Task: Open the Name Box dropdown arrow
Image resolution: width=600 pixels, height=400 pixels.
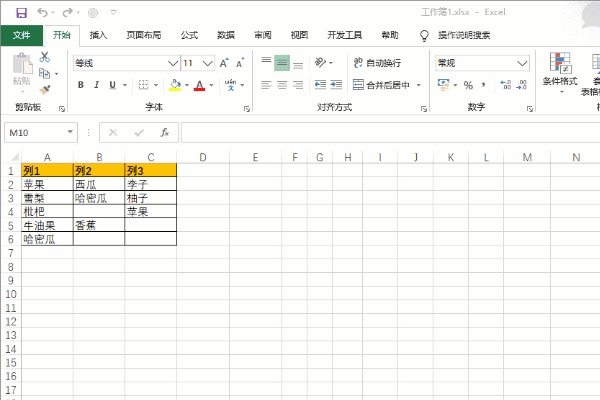Action: click(70, 132)
